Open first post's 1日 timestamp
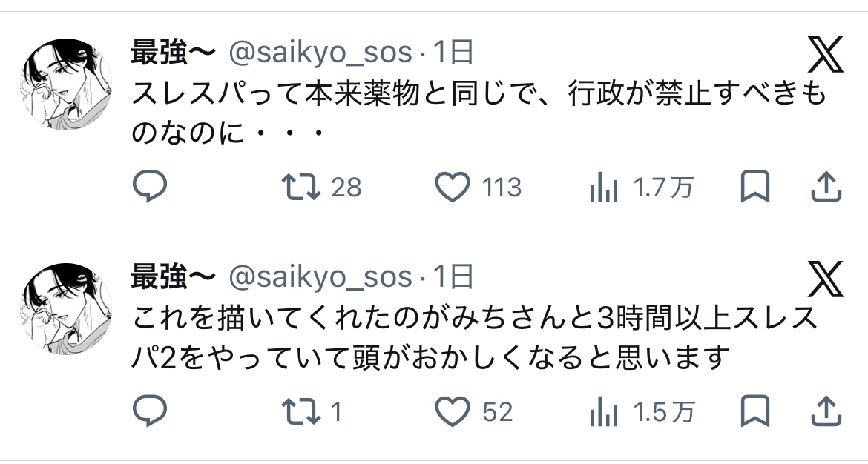Viewport: 868px width, 464px height. pyautogui.click(x=453, y=53)
